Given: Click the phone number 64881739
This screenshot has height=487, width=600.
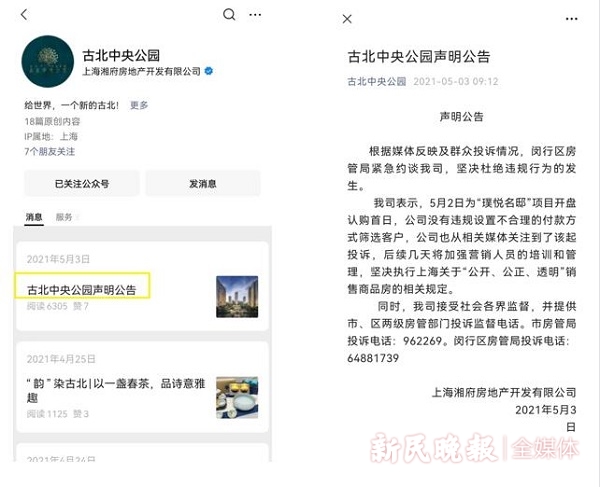Looking at the screenshot, I should point(373,358).
